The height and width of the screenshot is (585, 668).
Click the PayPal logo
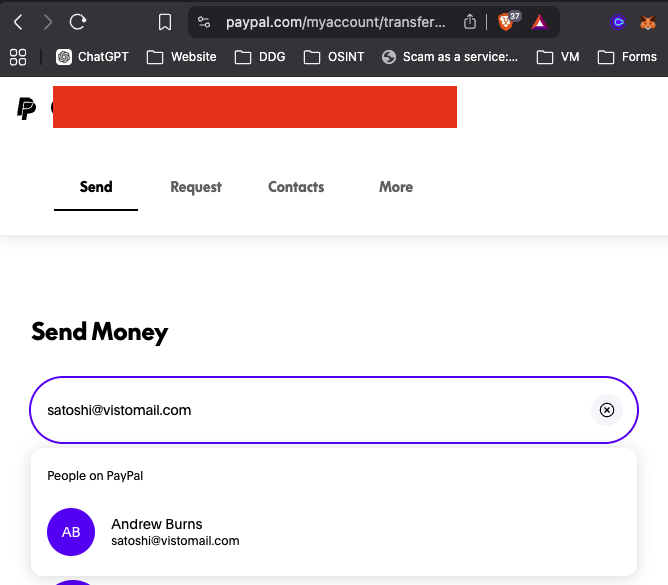pyautogui.click(x=26, y=108)
